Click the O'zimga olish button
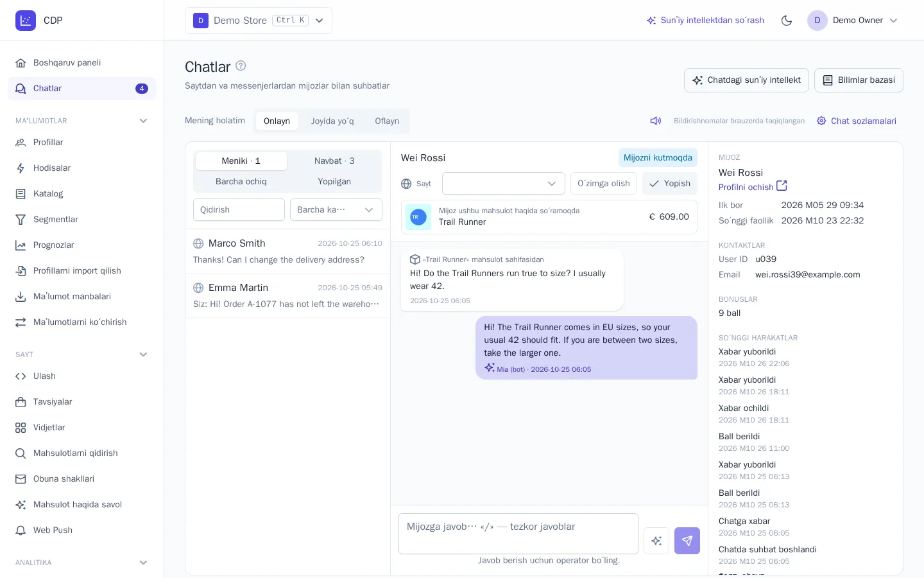 (x=604, y=184)
